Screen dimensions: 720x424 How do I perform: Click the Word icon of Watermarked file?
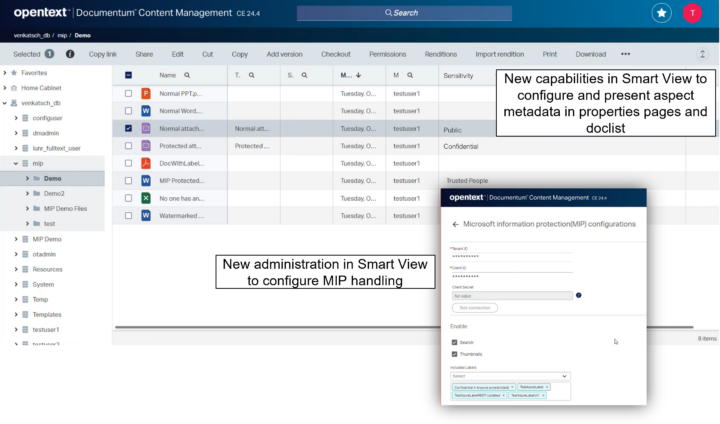pyautogui.click(x=146, y=215)
